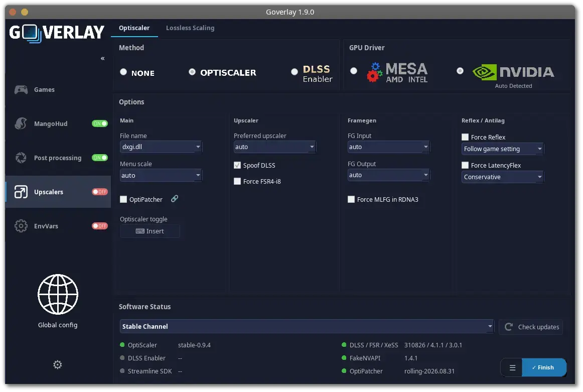Viewport: 583px width, 392px height.
Task: Select the DLSS Enabler method radio
Action: (295, 72)
